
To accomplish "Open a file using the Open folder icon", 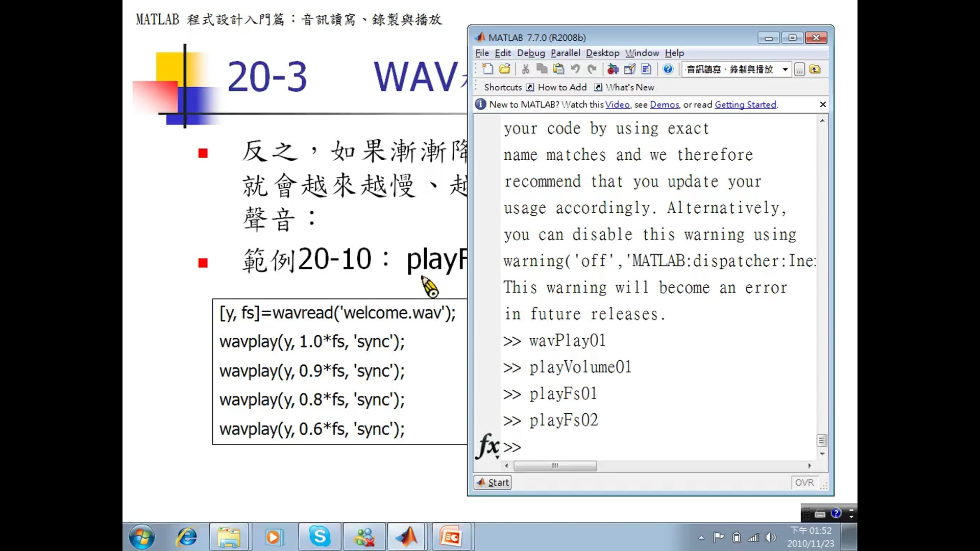I will (x=504, y=69).
